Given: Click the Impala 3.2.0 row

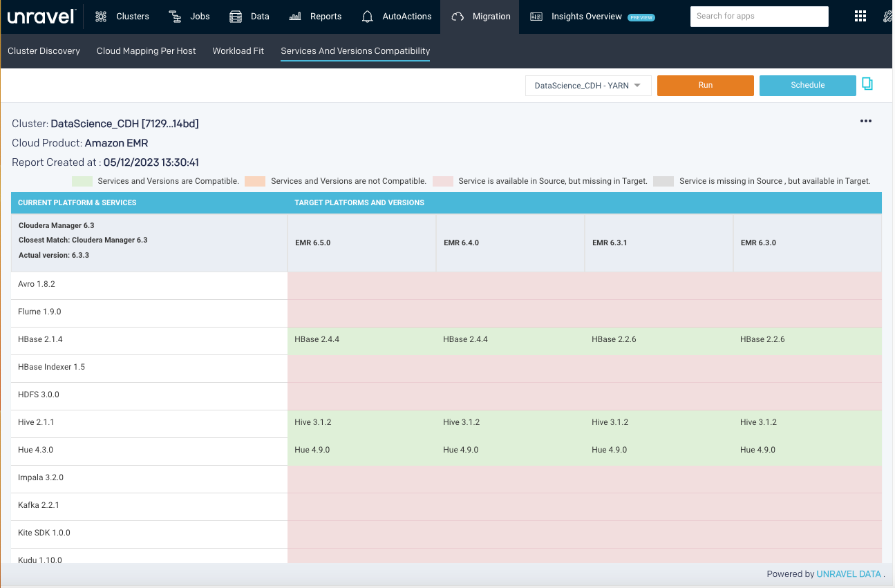Looking at the screenshot, I should click(446, 479).
